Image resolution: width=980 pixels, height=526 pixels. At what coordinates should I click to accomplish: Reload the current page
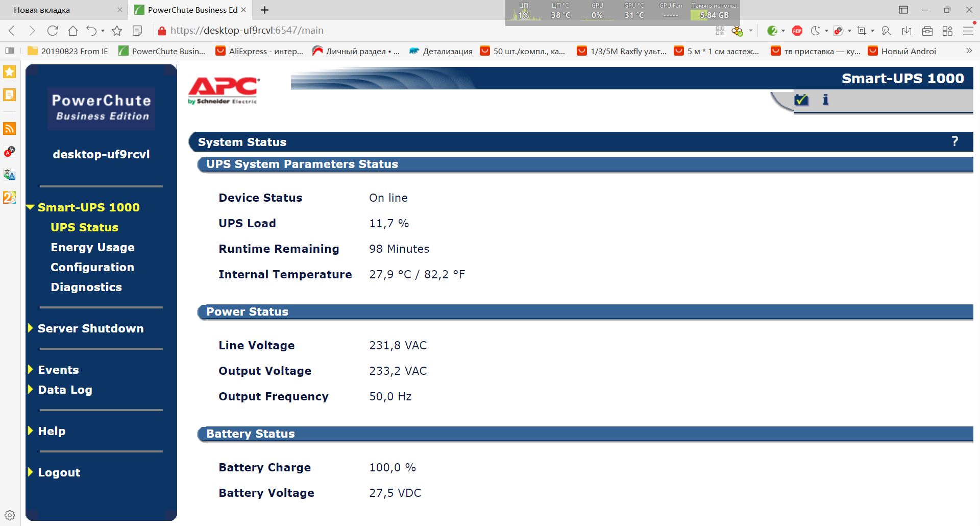coord(53,31)
